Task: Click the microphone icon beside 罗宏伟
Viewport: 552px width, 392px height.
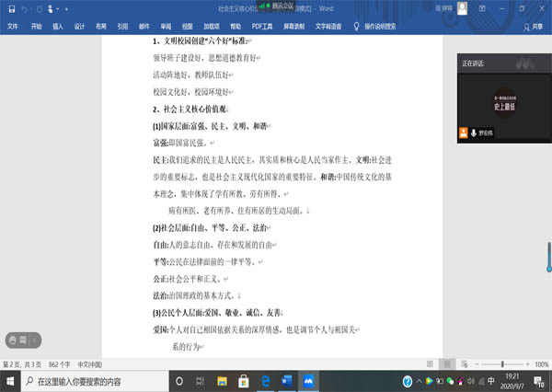Action: point(473,133)
